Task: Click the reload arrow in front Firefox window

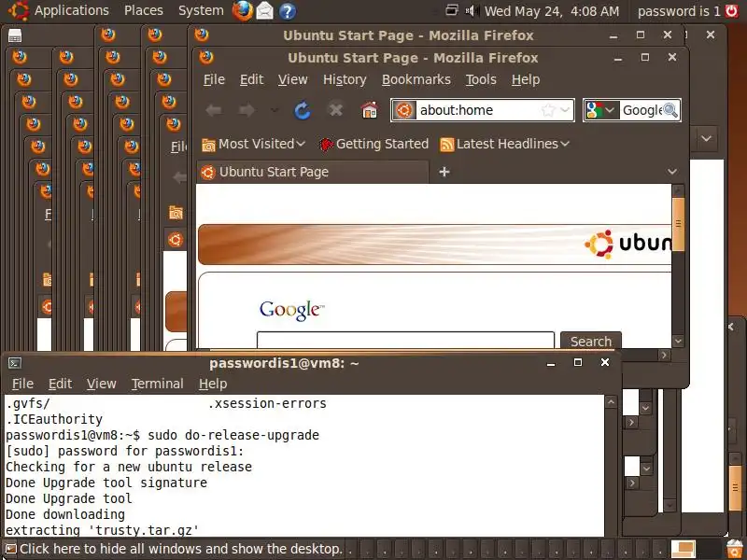Action: tap(302, 110)
